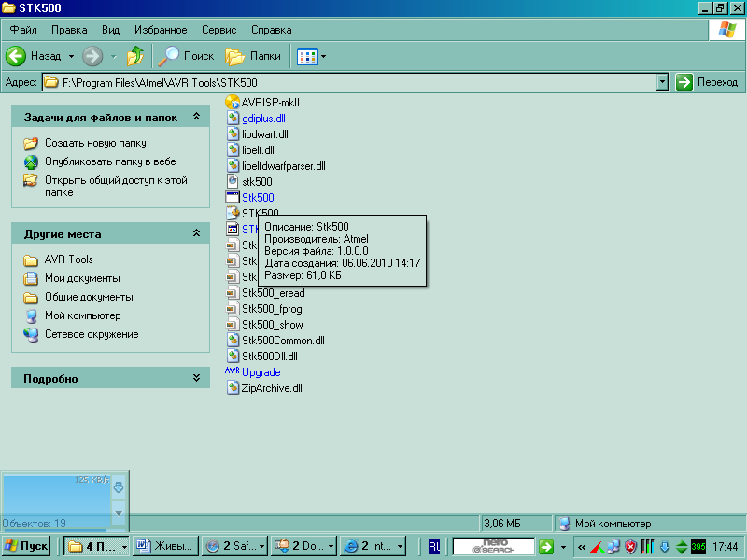
Task: Click Открыть общий доступ к этой папке
Action: 116,186
